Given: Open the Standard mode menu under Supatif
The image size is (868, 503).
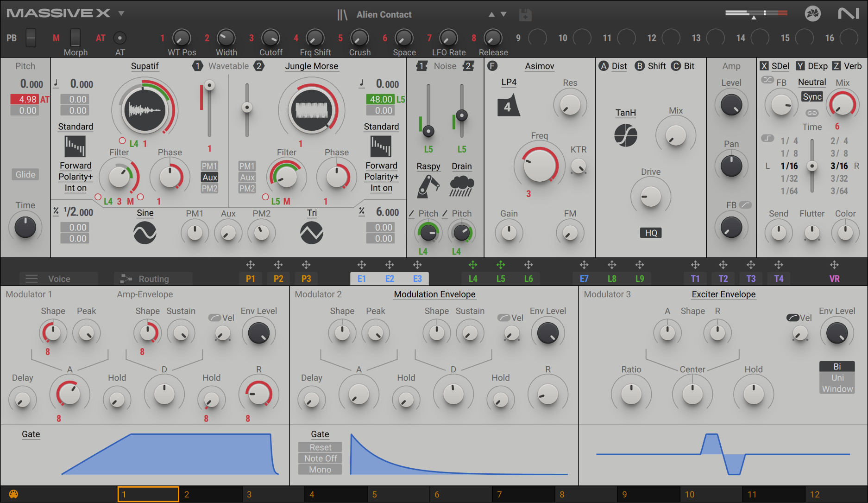Looking at the screenshot, I should [x=75, y=127].
